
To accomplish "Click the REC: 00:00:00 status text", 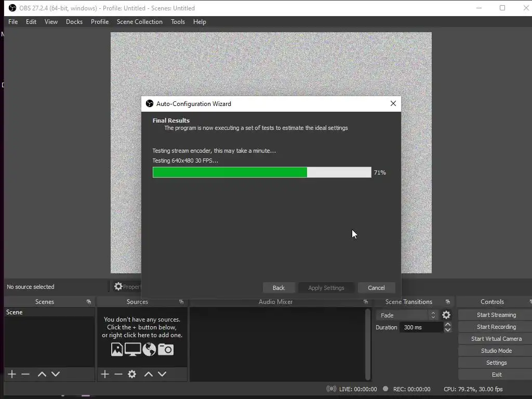I will [x=411, y=389].
